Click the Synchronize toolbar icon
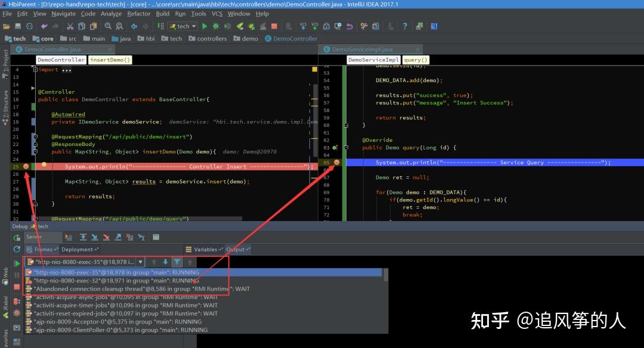 (x=30, y=26)
